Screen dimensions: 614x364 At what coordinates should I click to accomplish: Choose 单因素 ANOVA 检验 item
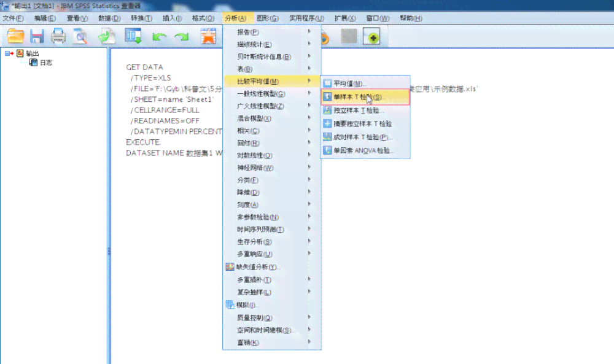[x=365, y=150]
